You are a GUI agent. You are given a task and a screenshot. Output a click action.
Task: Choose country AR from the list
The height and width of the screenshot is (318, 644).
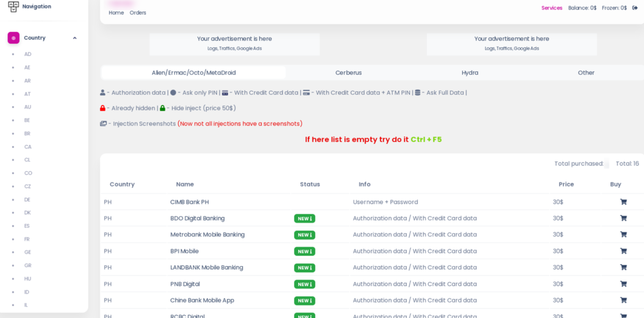point(27,81)
